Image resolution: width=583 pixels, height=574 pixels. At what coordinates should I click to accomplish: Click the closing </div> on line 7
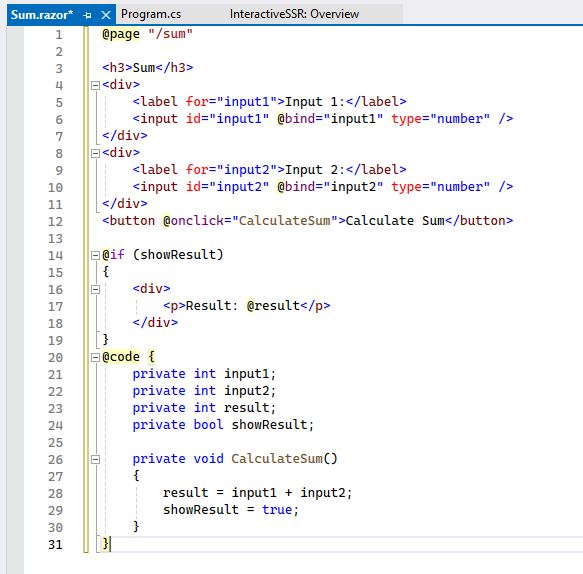[125, 136]
